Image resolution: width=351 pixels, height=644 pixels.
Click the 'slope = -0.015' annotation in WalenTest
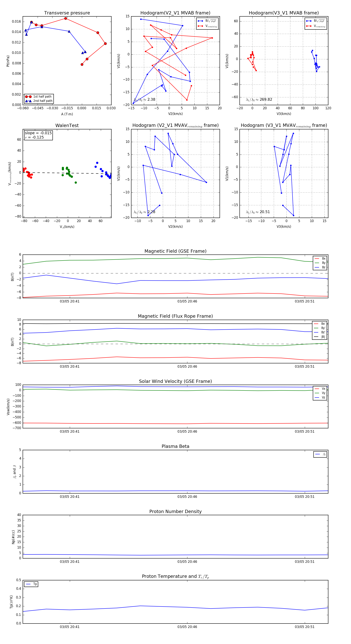click(x=38, y=133)
